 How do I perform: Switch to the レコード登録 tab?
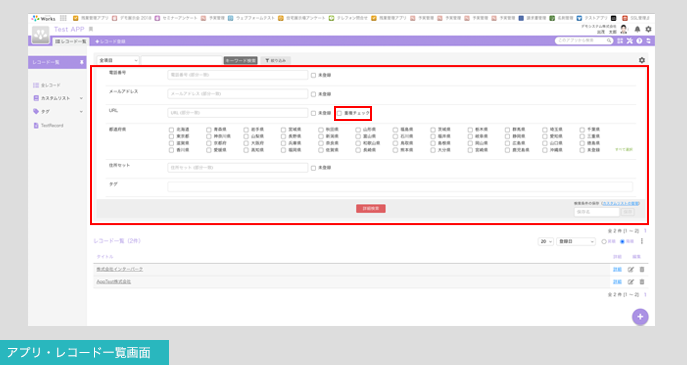(110, 41)
